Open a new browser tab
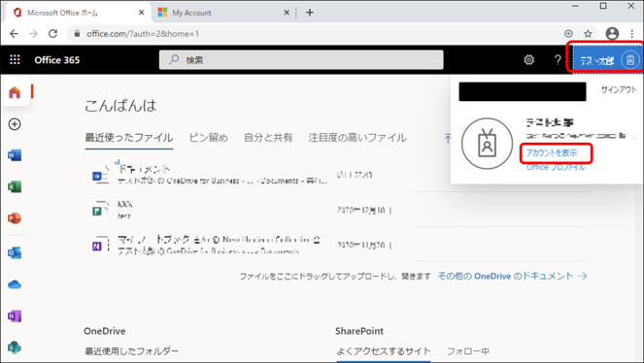Screen dimensions: 644x363 click(310, 13)
